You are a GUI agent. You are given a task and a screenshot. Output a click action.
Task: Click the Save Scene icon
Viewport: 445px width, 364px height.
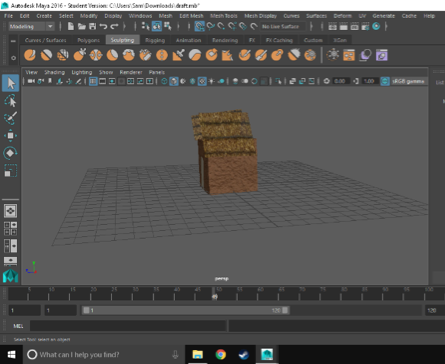93,26
